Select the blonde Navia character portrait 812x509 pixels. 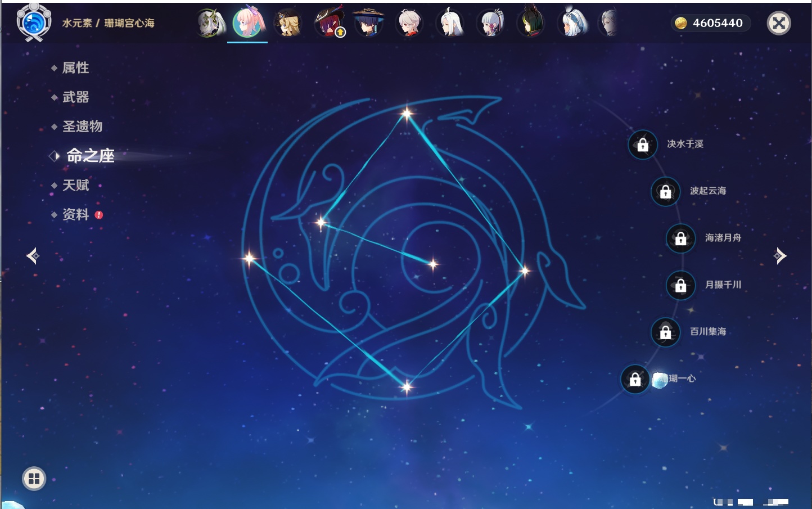click(x=288, y=23)
